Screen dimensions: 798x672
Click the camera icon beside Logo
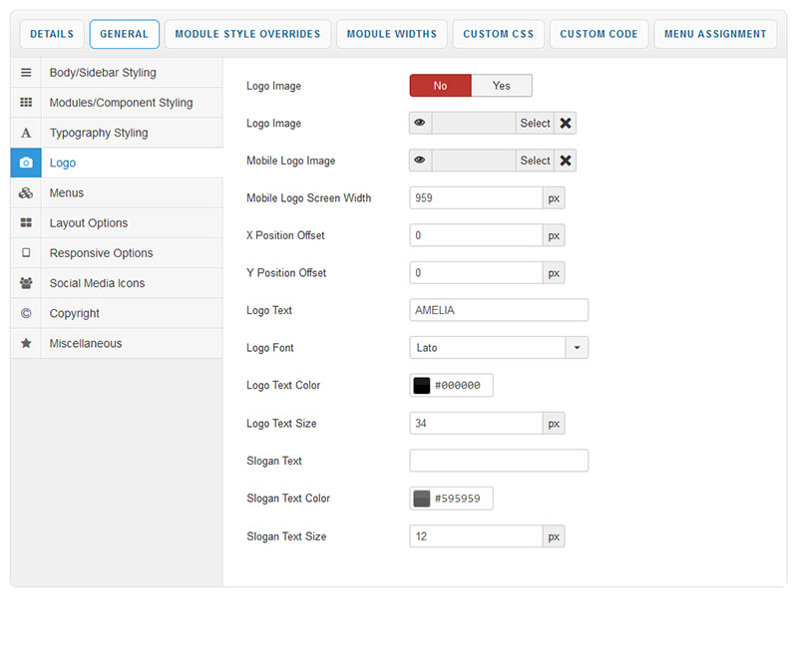point(26,163)
